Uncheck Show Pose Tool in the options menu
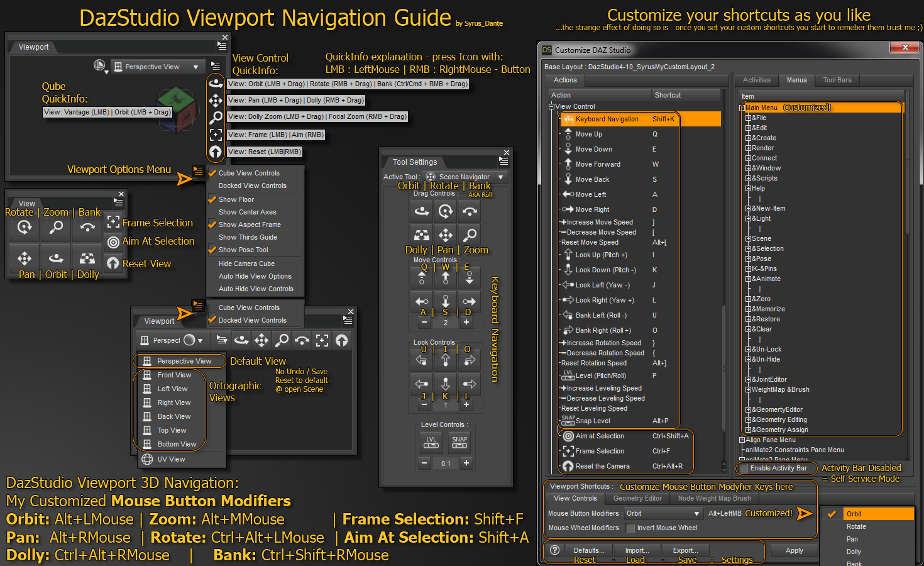 243,250
